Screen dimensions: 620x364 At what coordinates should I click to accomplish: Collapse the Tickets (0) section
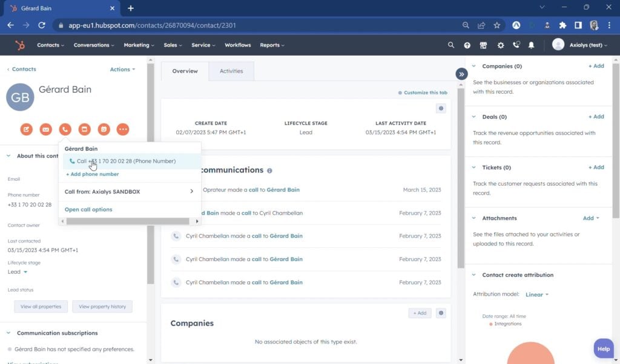tap(473, 167)
